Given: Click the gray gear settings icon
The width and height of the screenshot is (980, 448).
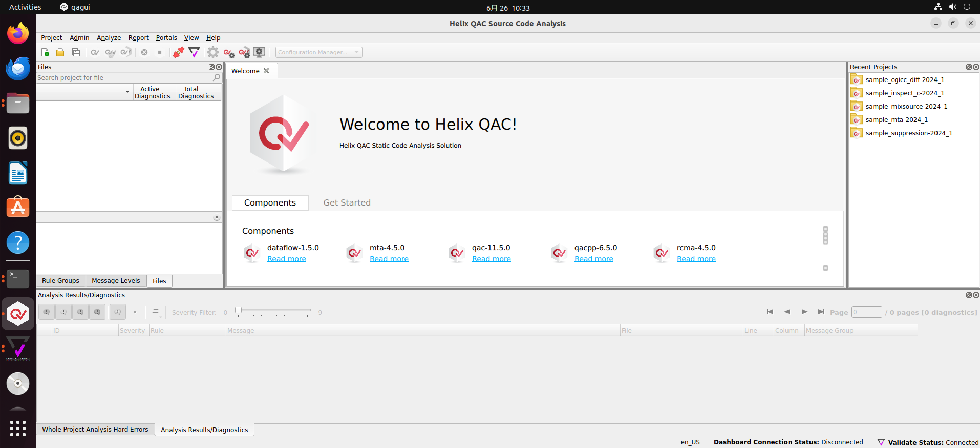Looking at the screenshot, I should click(x=212, y=52).
